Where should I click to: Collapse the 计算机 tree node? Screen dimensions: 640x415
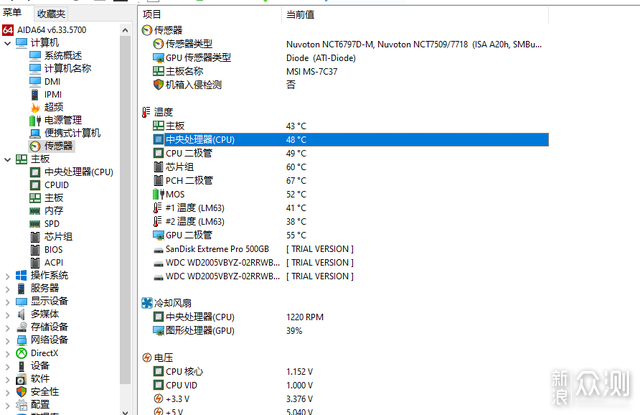[7, 43]
